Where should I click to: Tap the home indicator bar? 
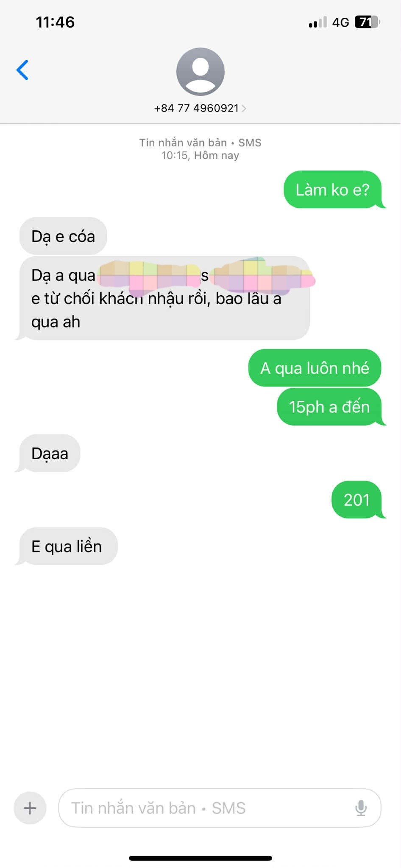click(x=200, y=858)
